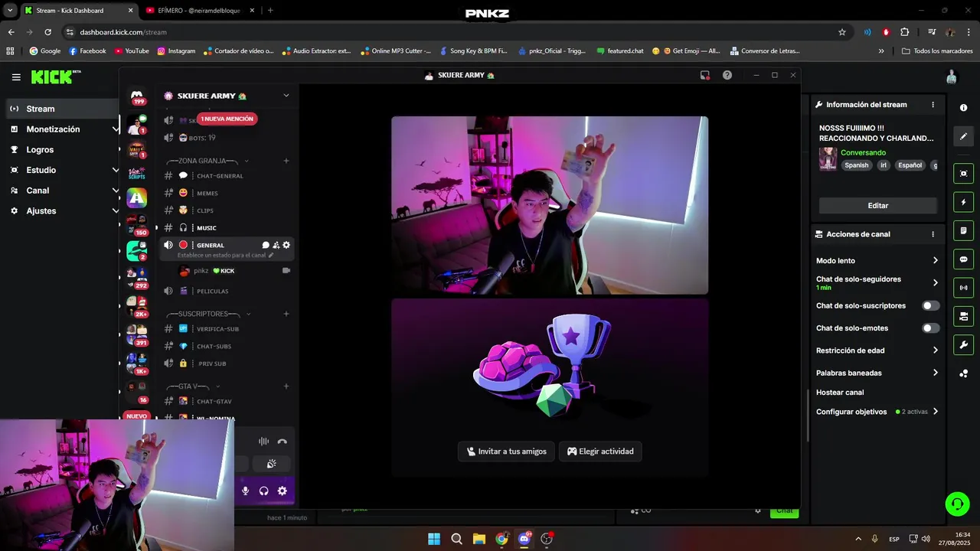Viewport: 980px width, 551px height.
Task: Select Stream in Kick sidebar
Action: tap(63, 109)
